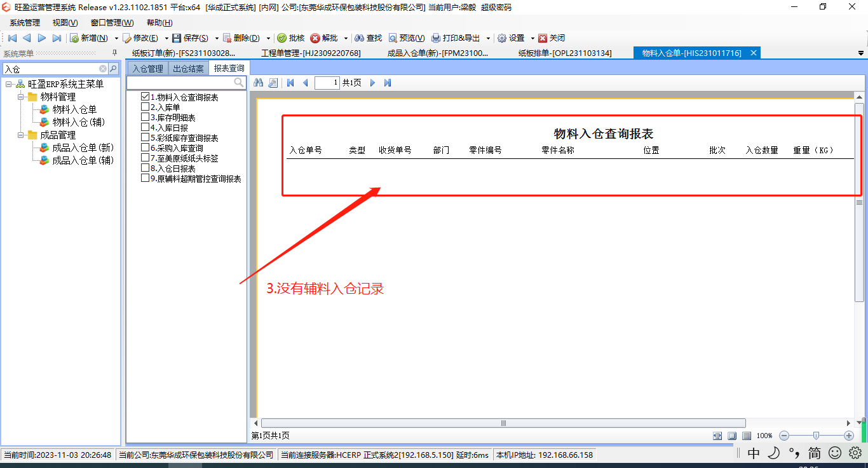
Task: Clear the 入仓 menu search text
Action: pyautogui.click(x=103, y=69)
